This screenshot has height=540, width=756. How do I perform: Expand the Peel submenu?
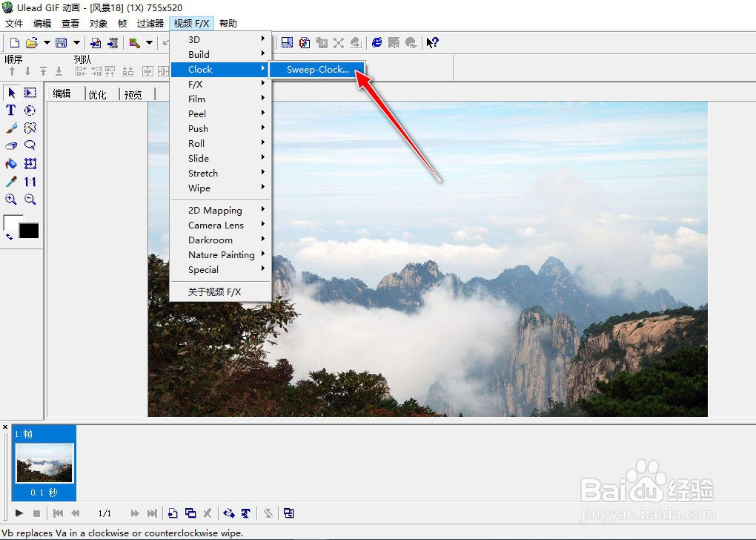(x=222, y=114)
